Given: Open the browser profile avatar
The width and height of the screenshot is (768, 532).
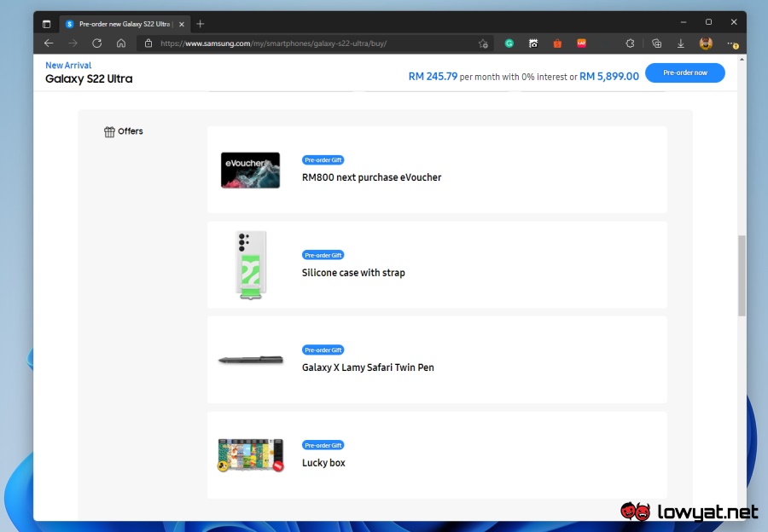Looking at the screenshot, I should point(706,43).
